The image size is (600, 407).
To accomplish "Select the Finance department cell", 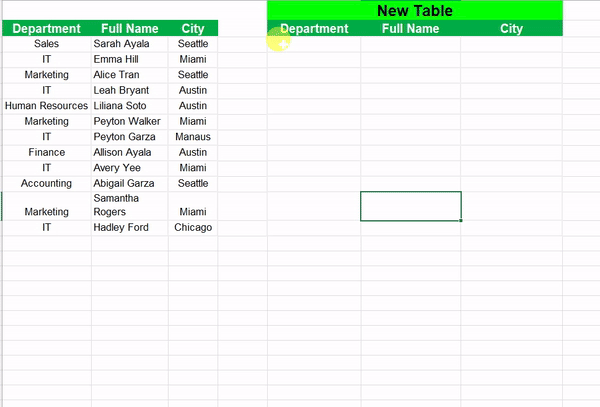I will point(47,153).
